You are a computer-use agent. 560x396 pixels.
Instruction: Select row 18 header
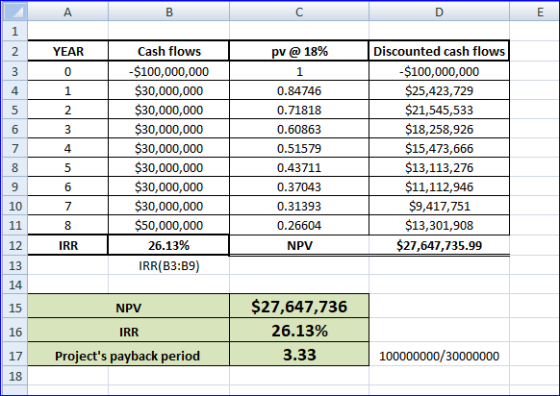pos(15,376)
